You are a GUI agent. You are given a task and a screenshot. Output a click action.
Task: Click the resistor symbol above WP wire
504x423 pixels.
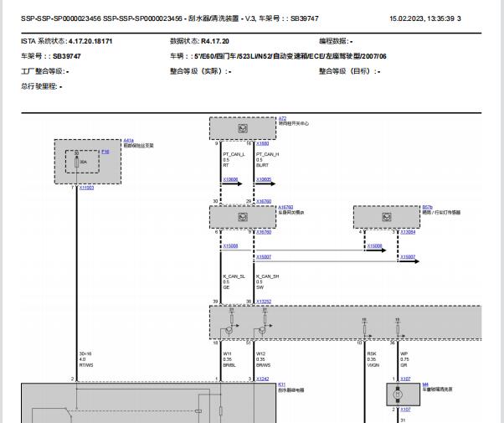(x=398, y=329)
